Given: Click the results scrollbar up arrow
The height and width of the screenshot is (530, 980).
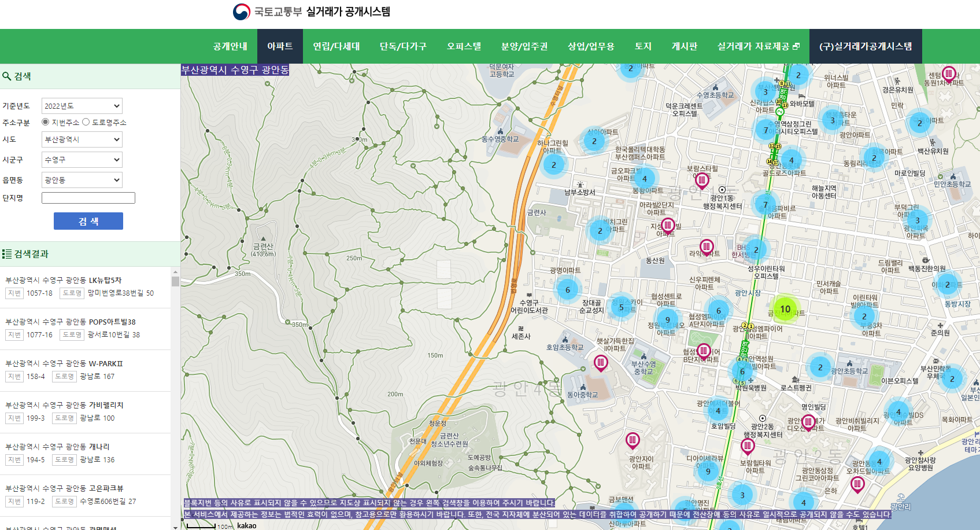Looking at the screenshot, I should 175,271.
